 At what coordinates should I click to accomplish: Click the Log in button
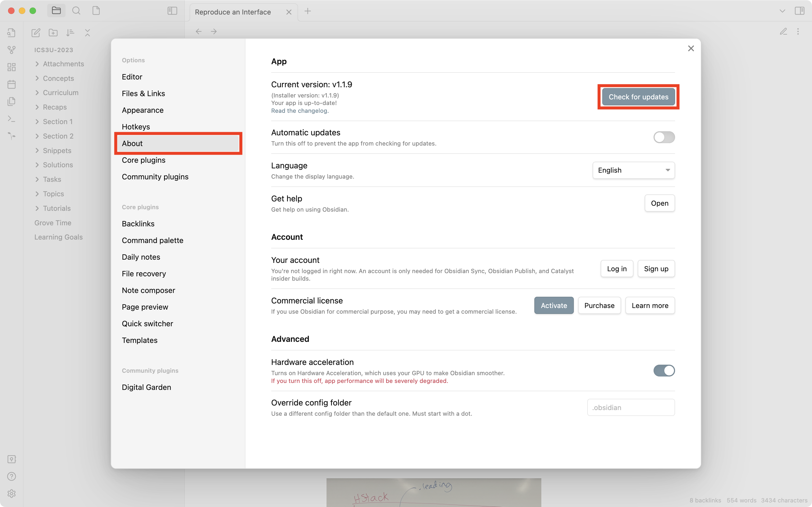[x=617, y=269]
